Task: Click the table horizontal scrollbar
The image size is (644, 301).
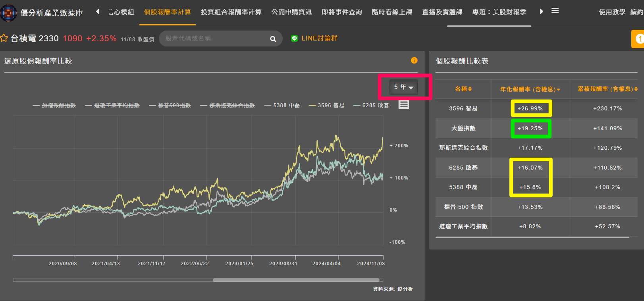Action: pos(532,237)
